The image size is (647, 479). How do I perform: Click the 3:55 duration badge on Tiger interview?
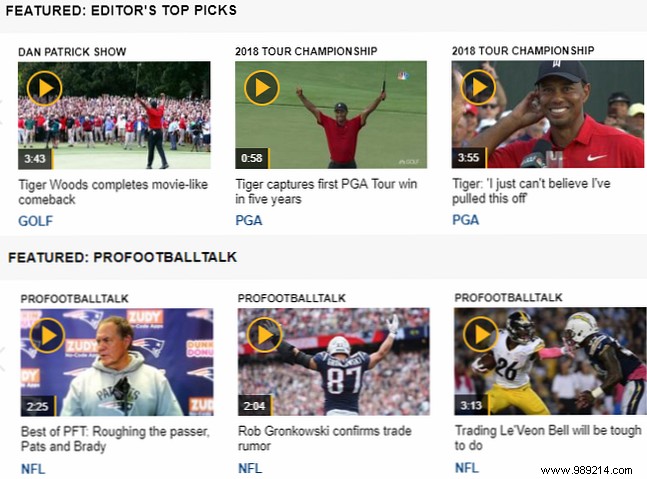(x=469, y=158)
